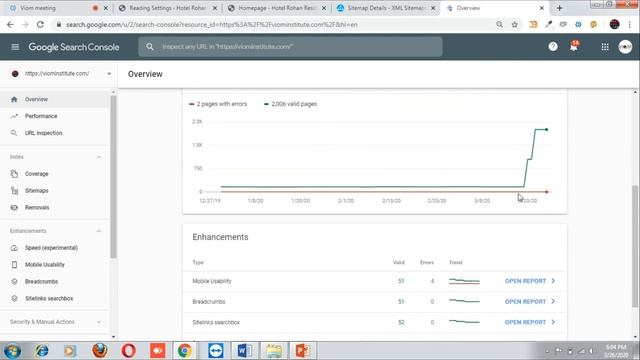Open Mobile Usability in sidebar
The image size is (640, 360).
pyautogui.click(x=55, y=264)
